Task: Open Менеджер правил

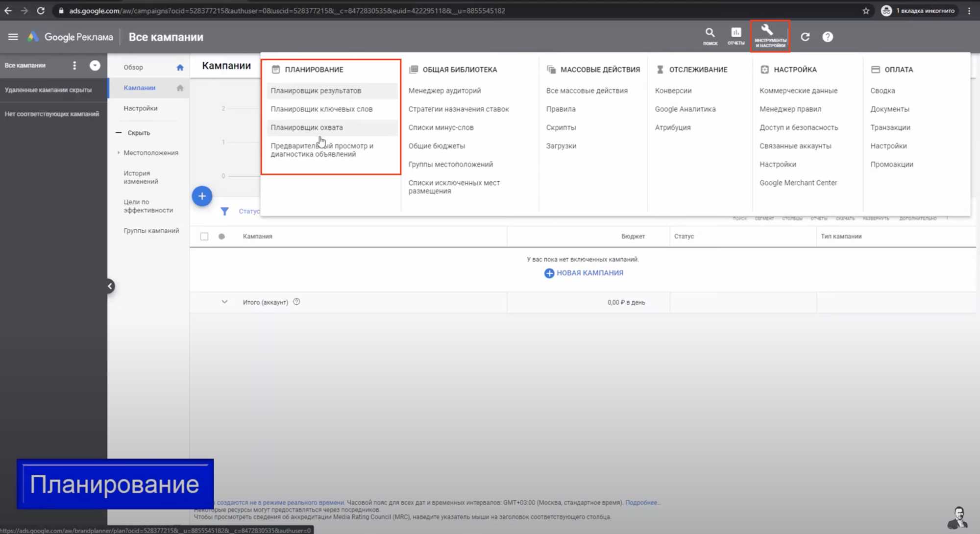Action: click(790, 109)
